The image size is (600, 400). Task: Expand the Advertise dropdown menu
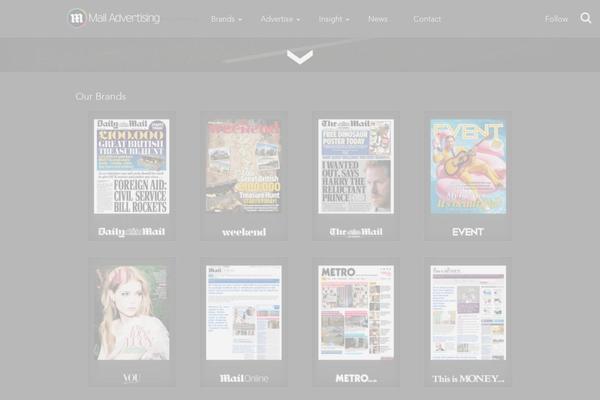(280, 19)
